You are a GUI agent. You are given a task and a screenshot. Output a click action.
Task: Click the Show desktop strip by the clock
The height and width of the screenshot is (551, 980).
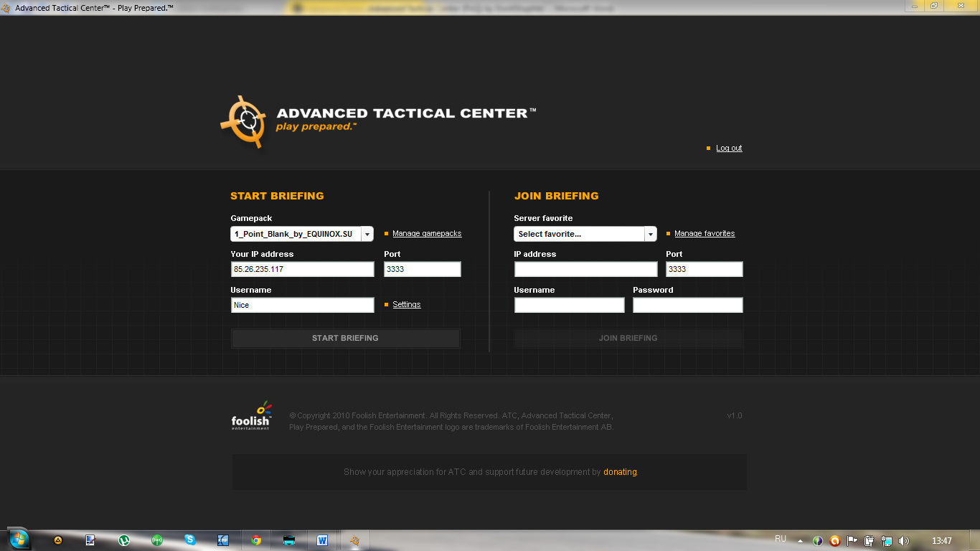point(975,540)
